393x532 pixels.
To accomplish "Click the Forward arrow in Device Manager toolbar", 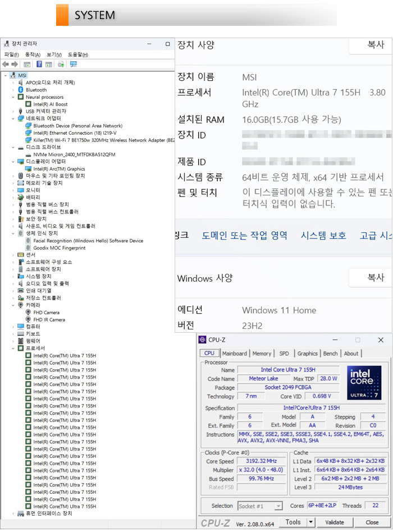I will [14, 64].
